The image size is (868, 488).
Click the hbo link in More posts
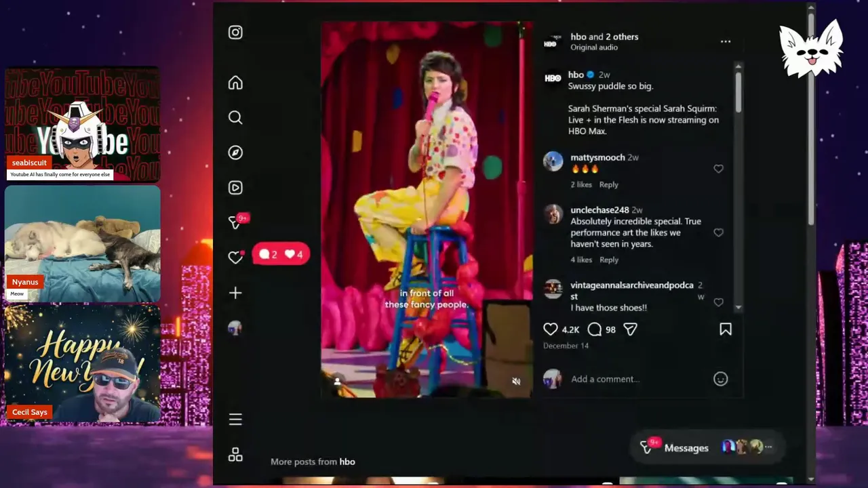(347, 462)
